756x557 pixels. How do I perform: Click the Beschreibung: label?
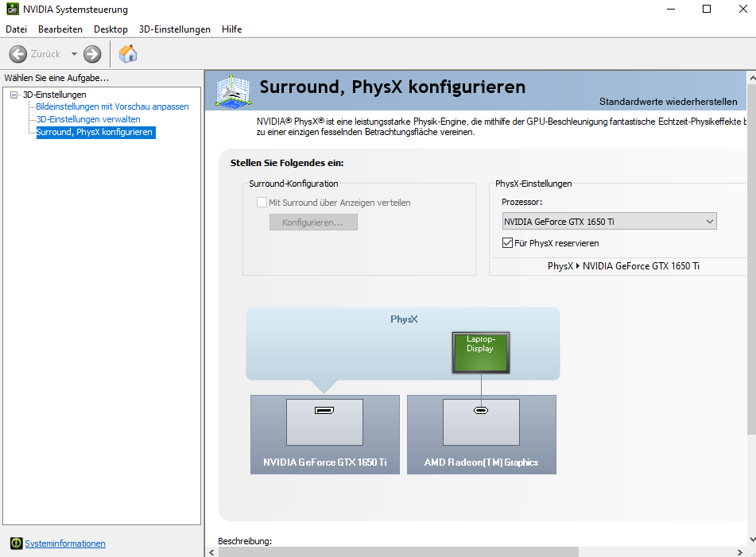pos(245,541)
